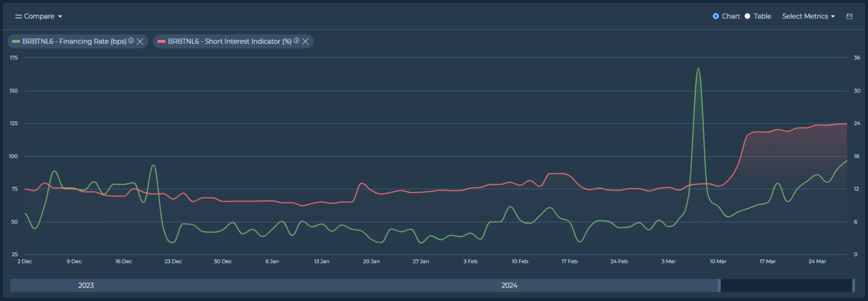Click the red Short Interest legend swatch
868x301 pixels.
click(161, 41)
